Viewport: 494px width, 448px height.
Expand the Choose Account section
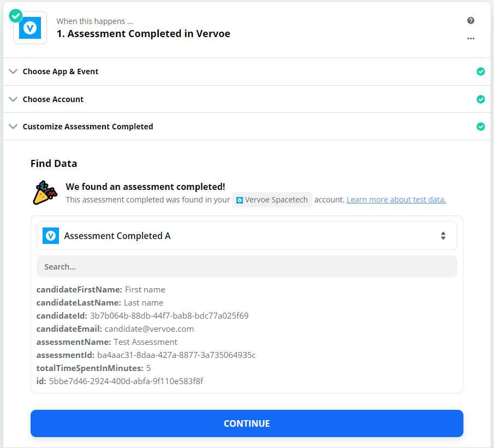53,99
